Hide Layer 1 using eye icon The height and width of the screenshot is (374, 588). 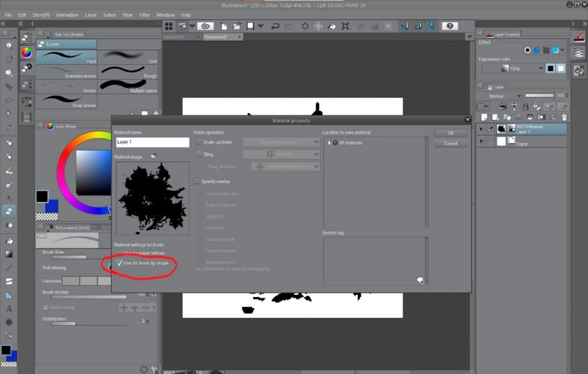(481, 129)
